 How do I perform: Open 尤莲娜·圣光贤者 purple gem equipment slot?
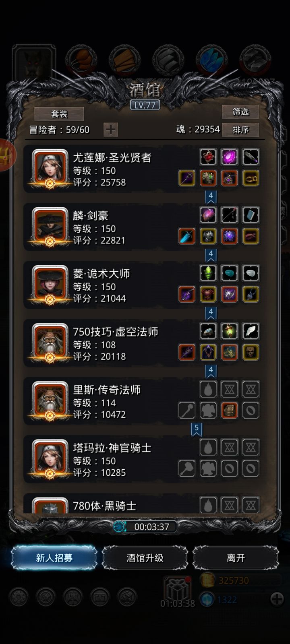(x=229, y=157)
